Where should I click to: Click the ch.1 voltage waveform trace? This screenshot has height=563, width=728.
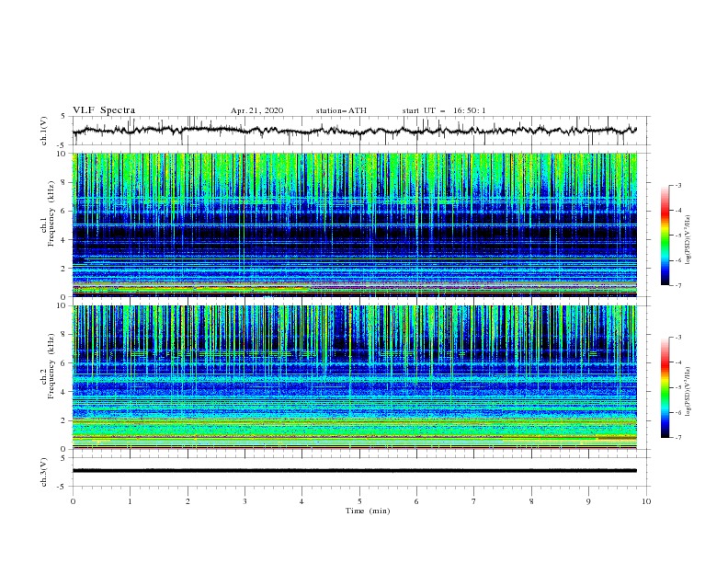tap(355, 131)
